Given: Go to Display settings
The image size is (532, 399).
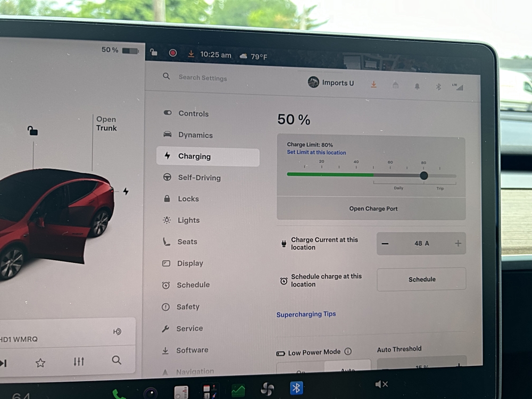Looking at the screenshot, I should pyautogui.click(x=182, y=263).
